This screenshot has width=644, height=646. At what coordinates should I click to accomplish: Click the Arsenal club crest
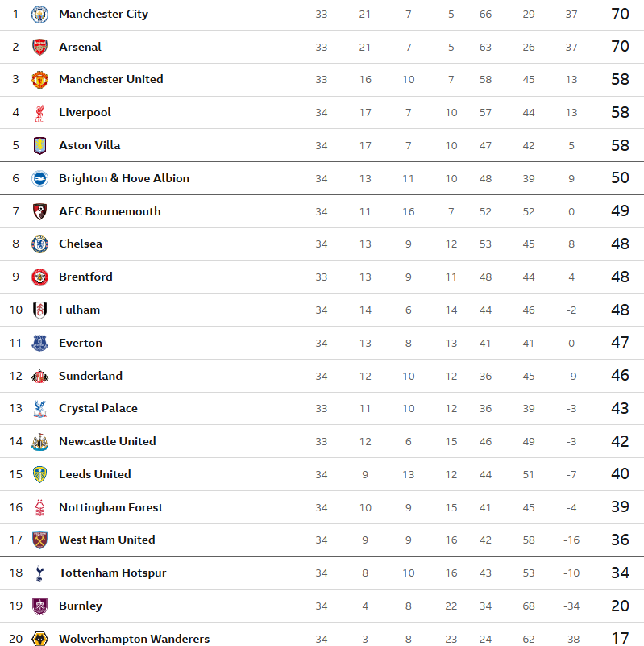coord(39,47)
